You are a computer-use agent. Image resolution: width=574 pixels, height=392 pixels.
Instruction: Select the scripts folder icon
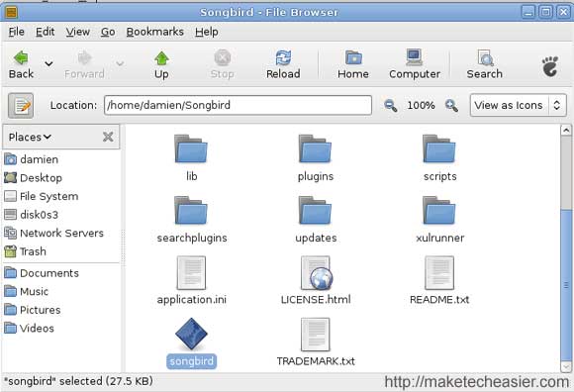439,148
